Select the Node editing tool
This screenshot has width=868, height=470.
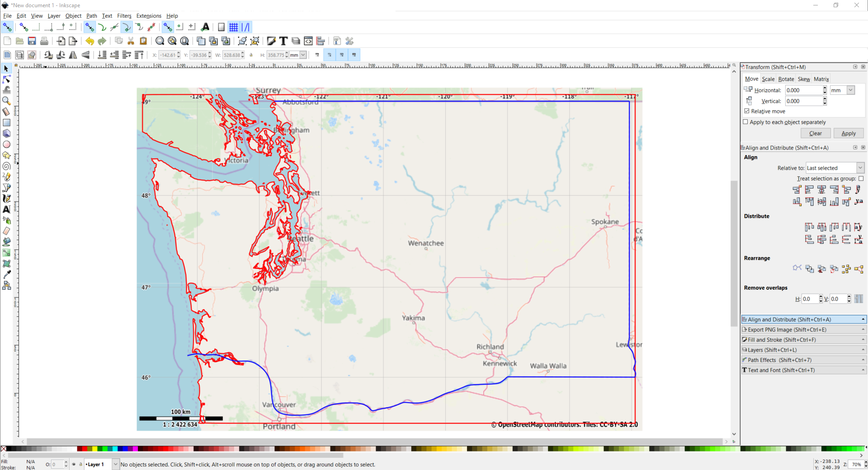click(6, 79)
